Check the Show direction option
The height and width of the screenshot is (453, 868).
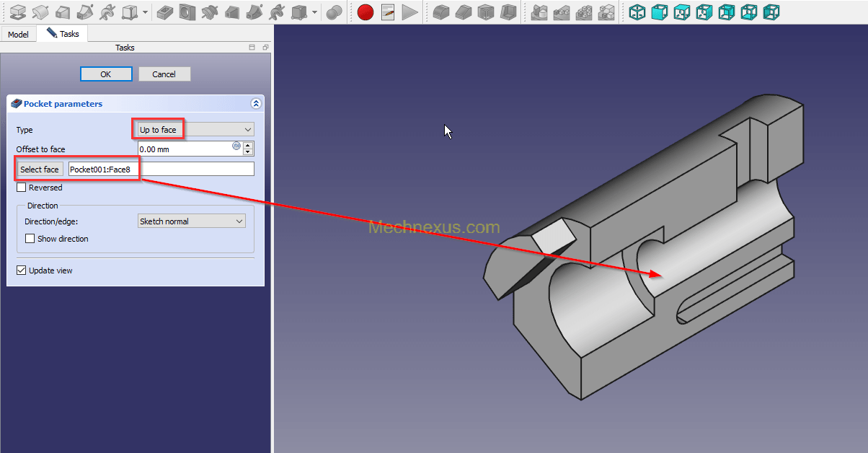pyautogui.click(x=30, y=239)
